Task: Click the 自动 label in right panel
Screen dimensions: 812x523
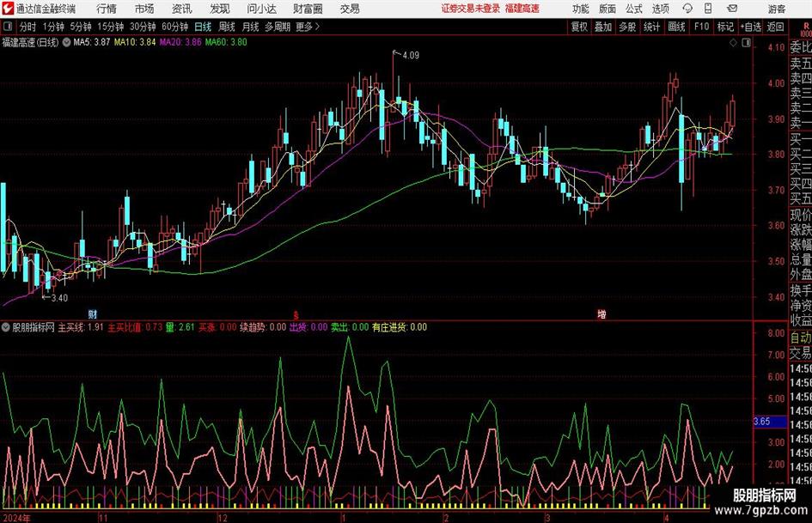Action: tap(801, 338)
